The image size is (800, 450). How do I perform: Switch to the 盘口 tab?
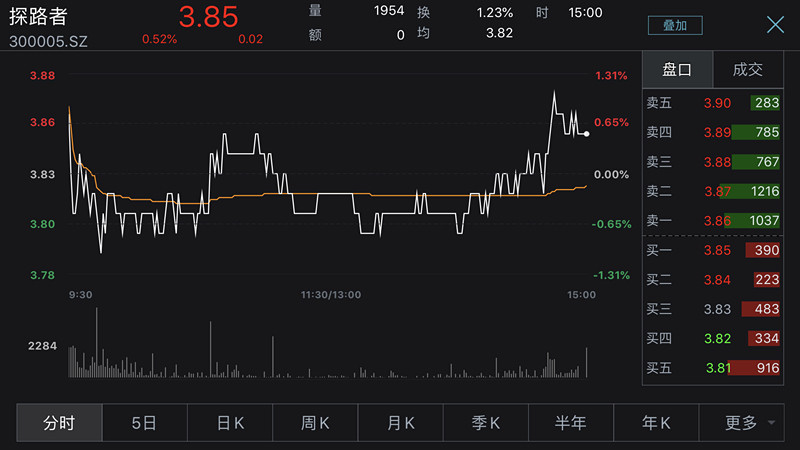[677, 69]
